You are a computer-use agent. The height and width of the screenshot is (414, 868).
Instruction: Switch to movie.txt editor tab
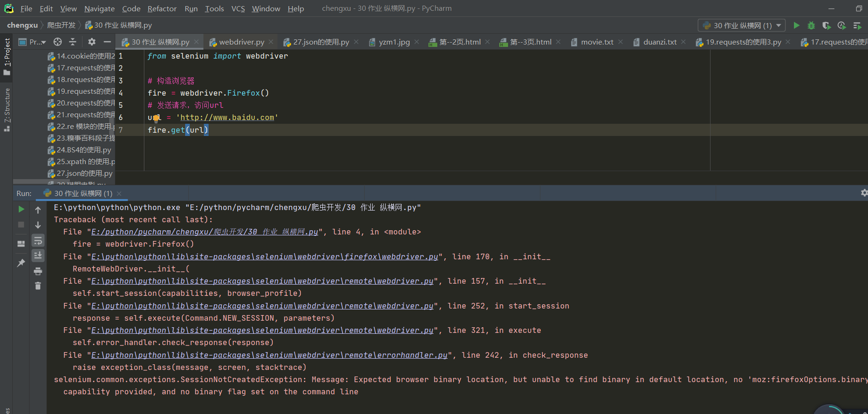tap(597, 42)
